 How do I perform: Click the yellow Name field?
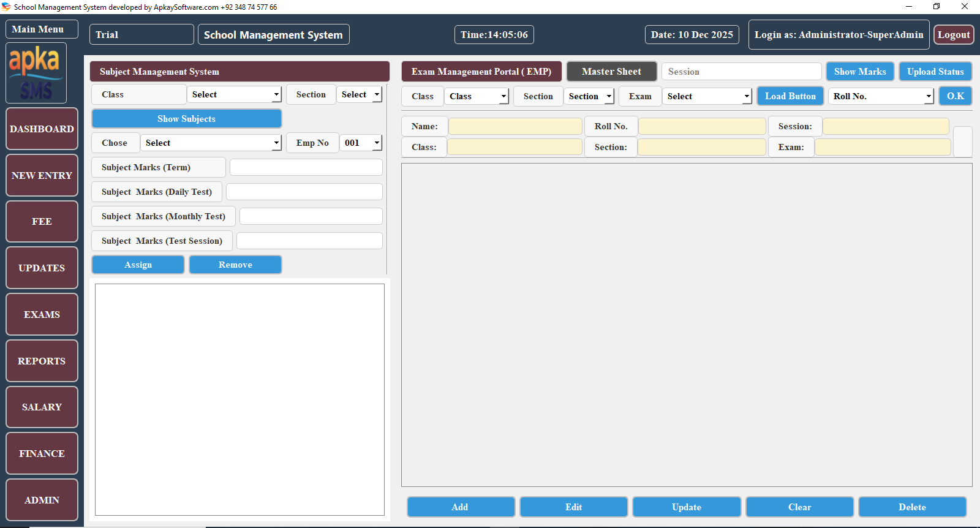pos(515,126)
